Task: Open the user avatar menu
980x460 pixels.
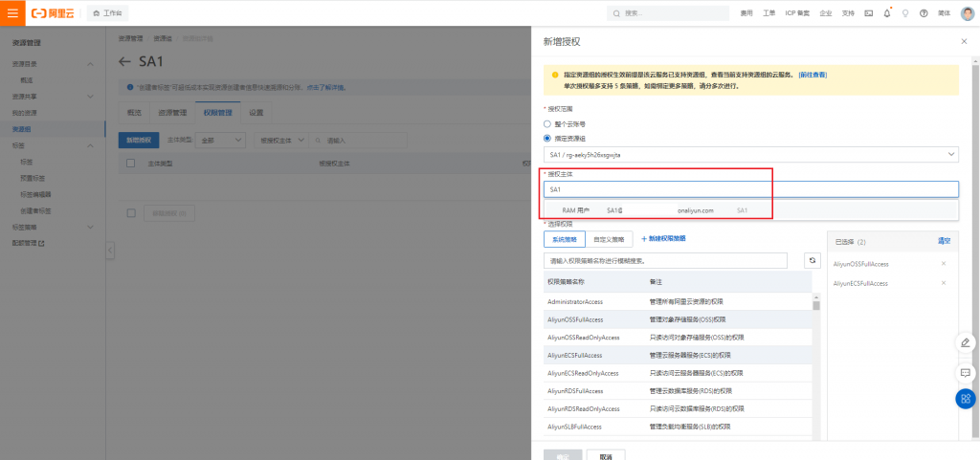Action: point(967,13)
